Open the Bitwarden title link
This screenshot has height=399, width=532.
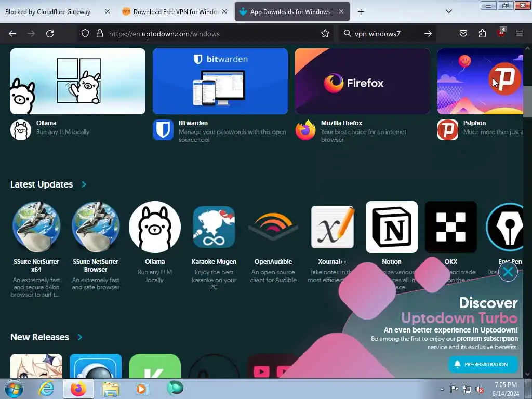[193, 123]
